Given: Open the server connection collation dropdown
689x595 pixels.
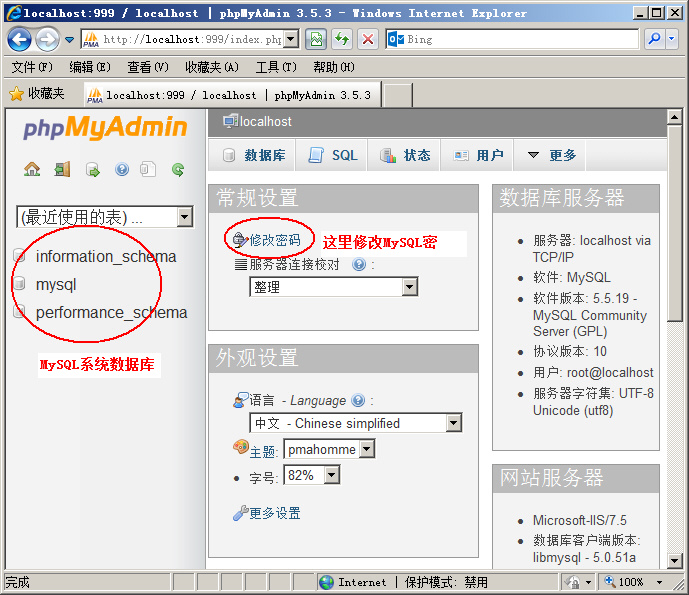Looking at the screenshot, I should pos(409,287).
